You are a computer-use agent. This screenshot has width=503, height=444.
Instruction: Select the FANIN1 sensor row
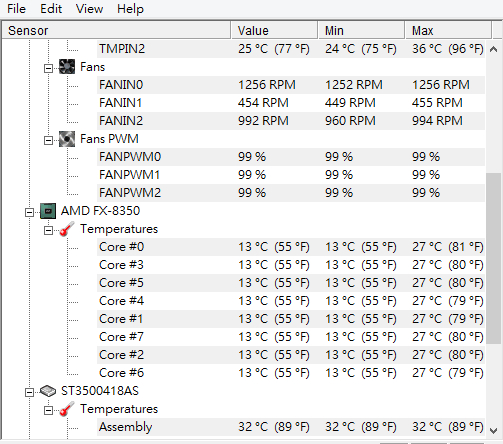291,103
